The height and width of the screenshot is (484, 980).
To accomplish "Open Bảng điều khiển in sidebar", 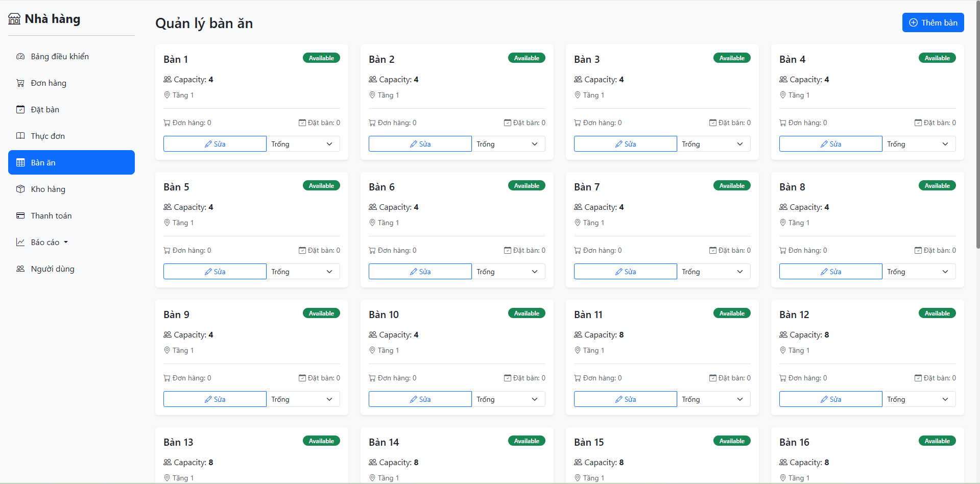I will [71, 56].
